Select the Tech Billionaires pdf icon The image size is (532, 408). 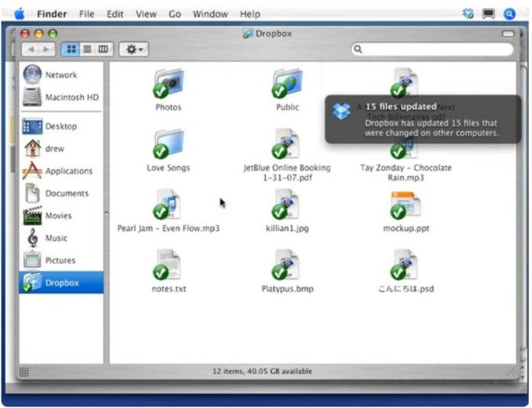404,82
